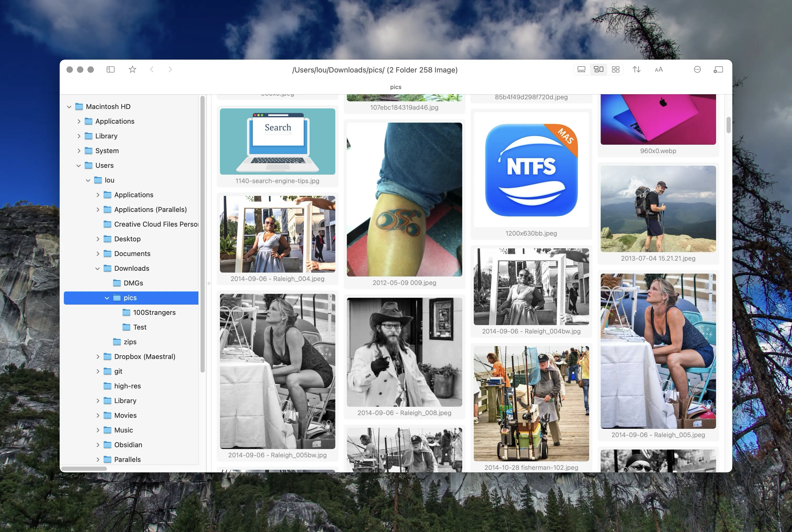
Task: Expand the System folder
Action: click(x=79, y=151)
